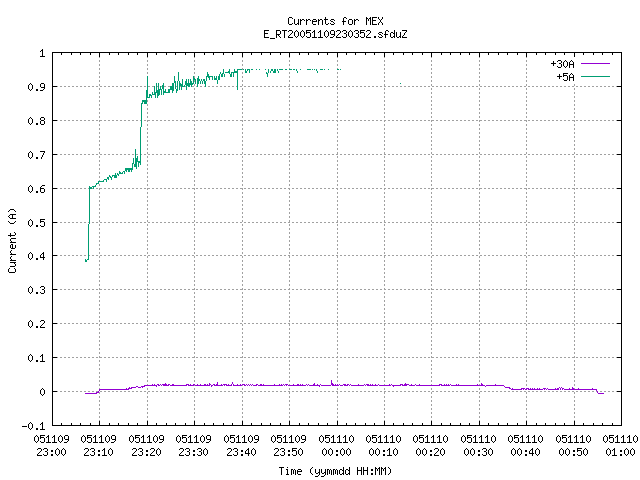
Task: Click the x-axis label '051110 00:50'
Action: pyautogui.click(x=573, y=446)
